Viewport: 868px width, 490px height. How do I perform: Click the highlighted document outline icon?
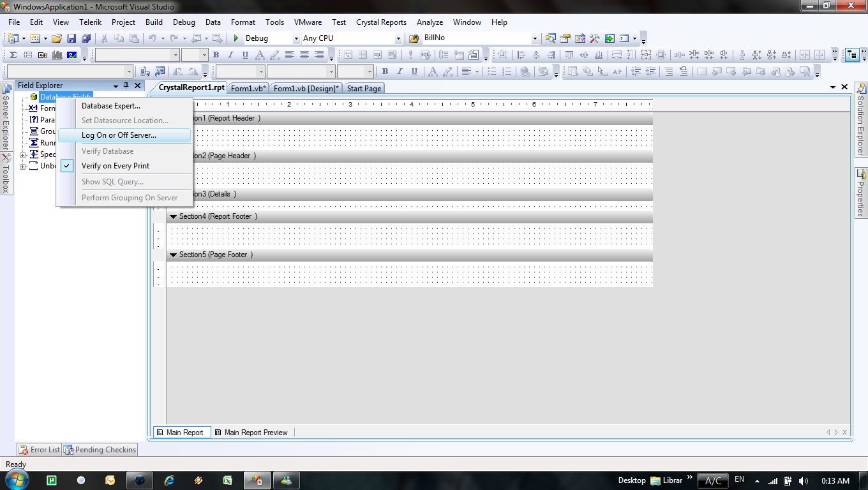click(851, 55)
